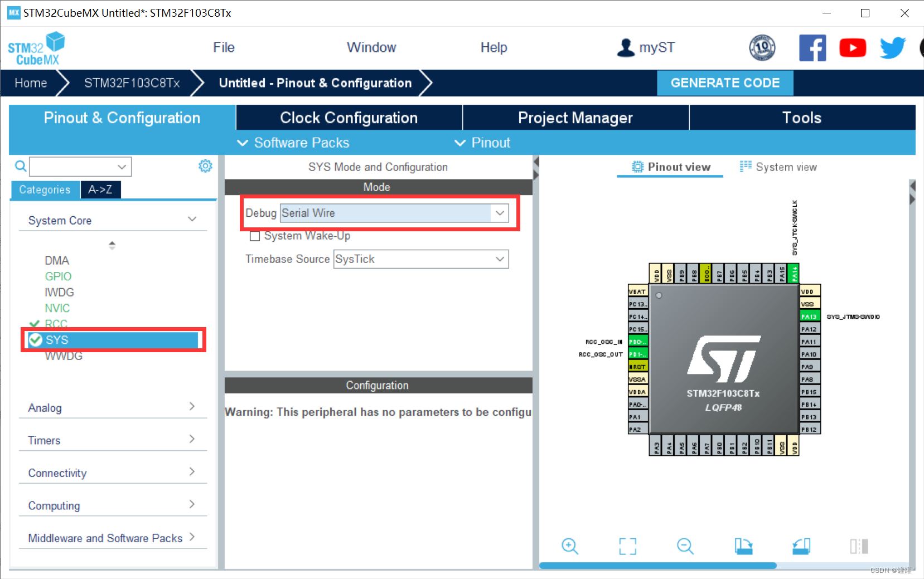Click the PA10 pin on chip
The width and height of the screenshot is (924, 579).
point(810,354)
